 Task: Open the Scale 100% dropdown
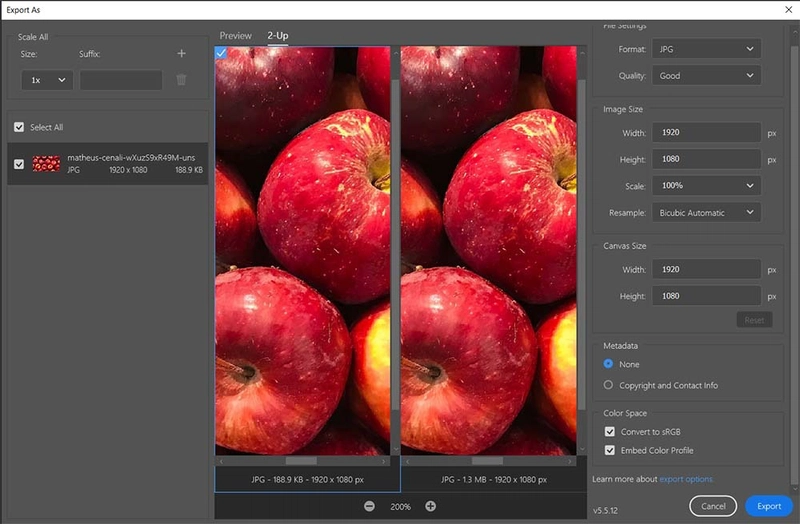[x=707, y=185]
